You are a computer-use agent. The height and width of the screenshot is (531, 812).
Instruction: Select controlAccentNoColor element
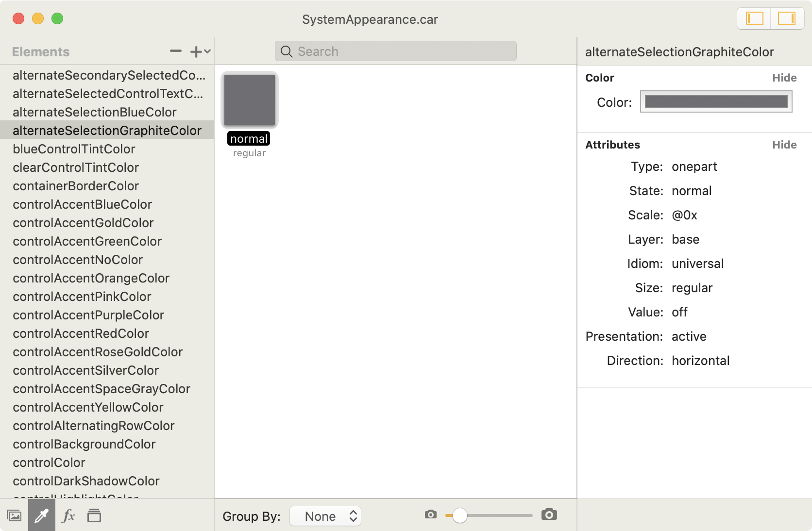point(107,260)
